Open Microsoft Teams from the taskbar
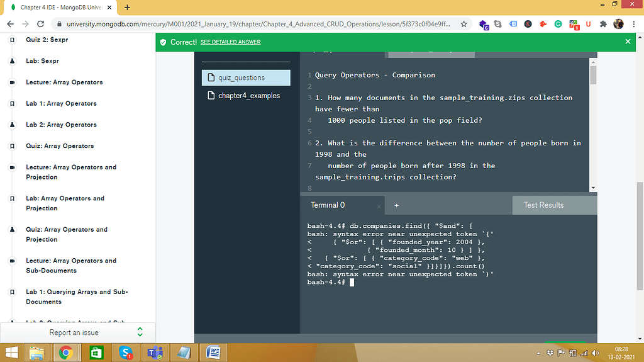 (155, 352)
